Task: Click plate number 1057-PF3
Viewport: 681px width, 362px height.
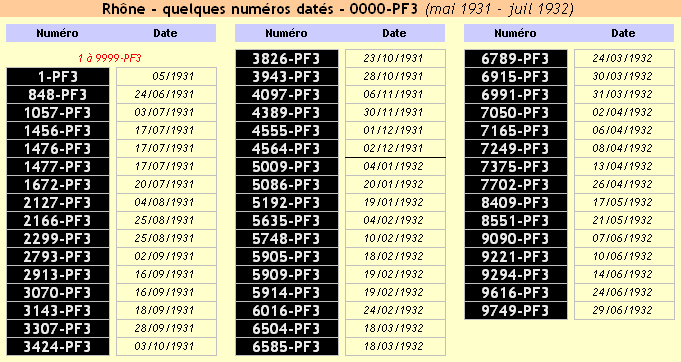Action: coord(58,113)
